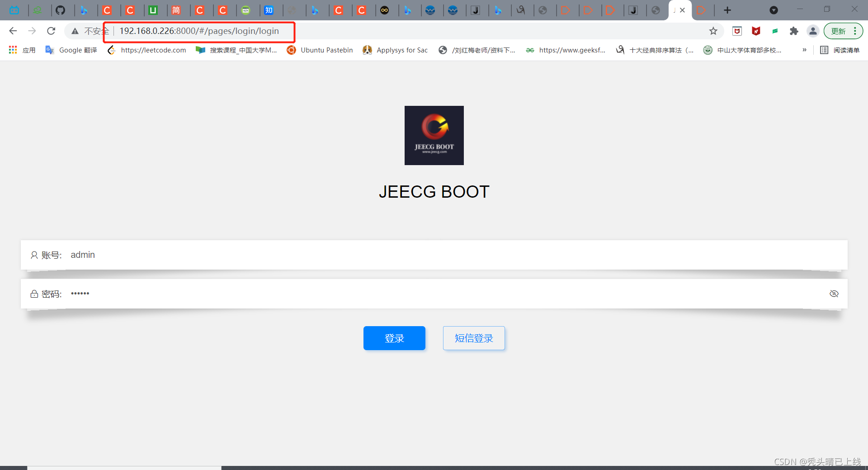Open the 阅读清单 reading list
The height and width of the screenshot is (470, 868).
(x=840, y=50)
